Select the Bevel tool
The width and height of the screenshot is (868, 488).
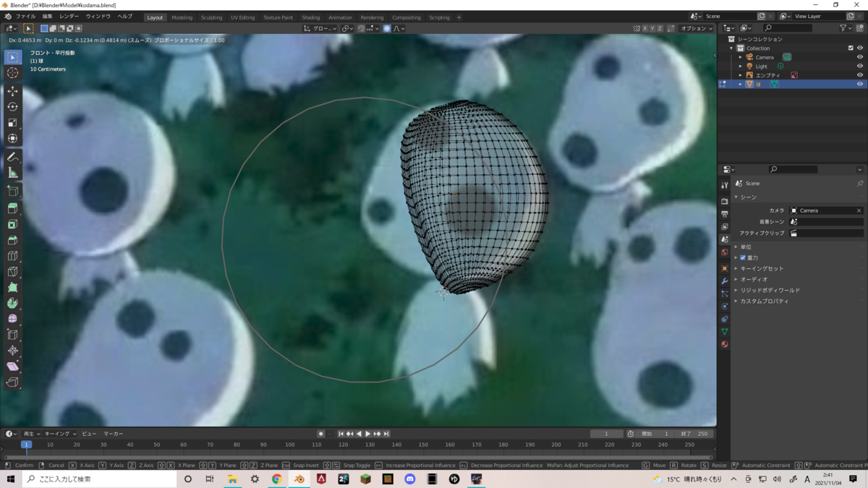pos(12,241)
